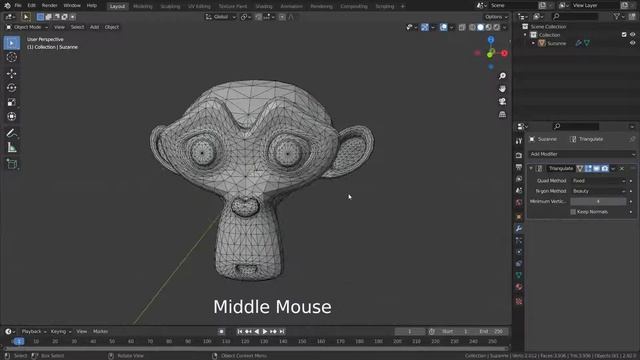This screenshot has height=360, width=640.
Task: Open the Edit menu
Action: click(31, 6)
